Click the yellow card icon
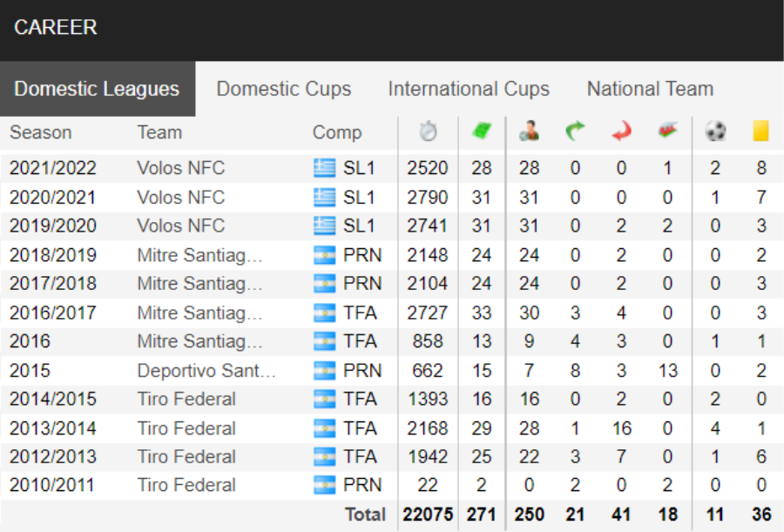 point(760,131)
